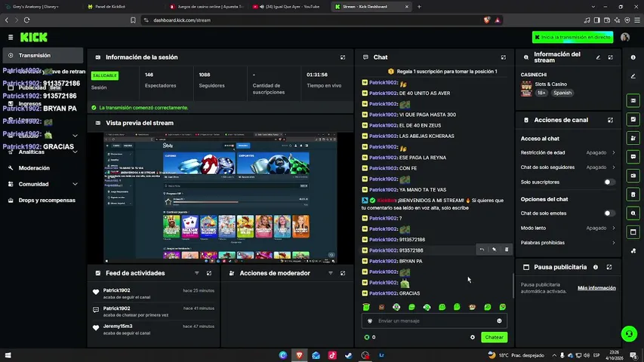Toggle chat panel icon in right rail
This screenshot has width=644, height=362.
pos(633,157)
